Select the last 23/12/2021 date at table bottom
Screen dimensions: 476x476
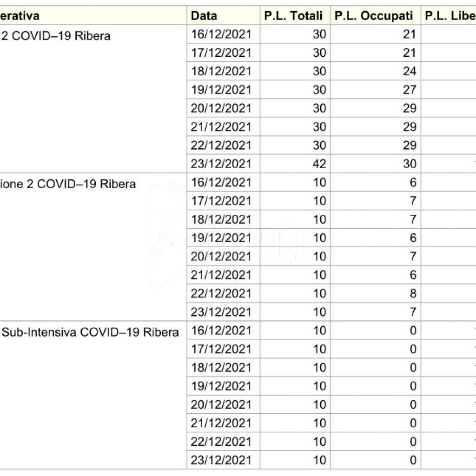221,460
